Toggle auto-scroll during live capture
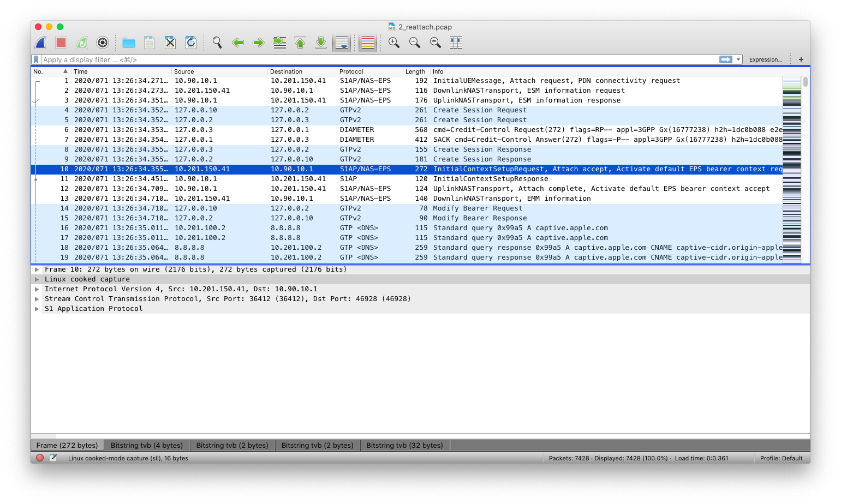The image size is (841, 504). [x=342, y=42]
